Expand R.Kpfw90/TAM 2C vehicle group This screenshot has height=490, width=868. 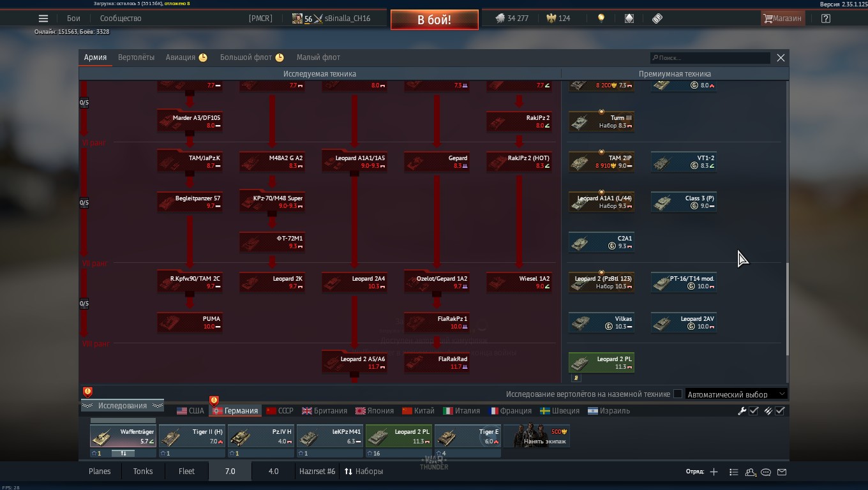coord(190,282)
